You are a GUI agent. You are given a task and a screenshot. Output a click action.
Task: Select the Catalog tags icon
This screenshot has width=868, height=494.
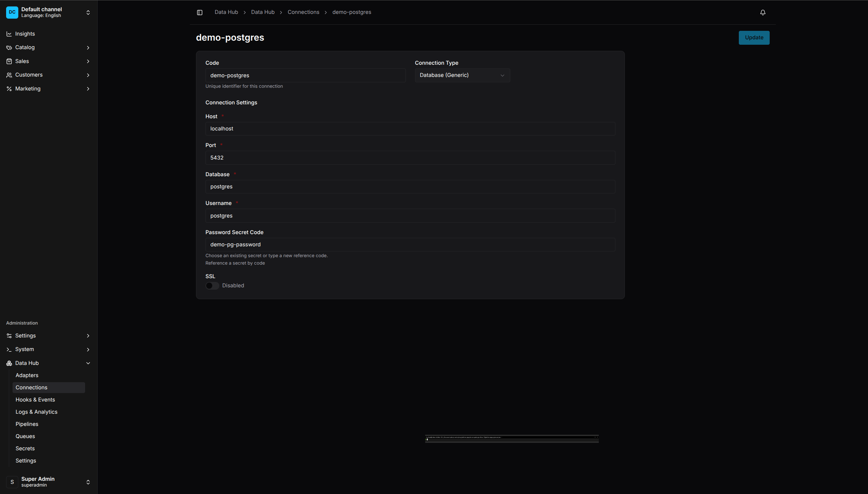9,47
